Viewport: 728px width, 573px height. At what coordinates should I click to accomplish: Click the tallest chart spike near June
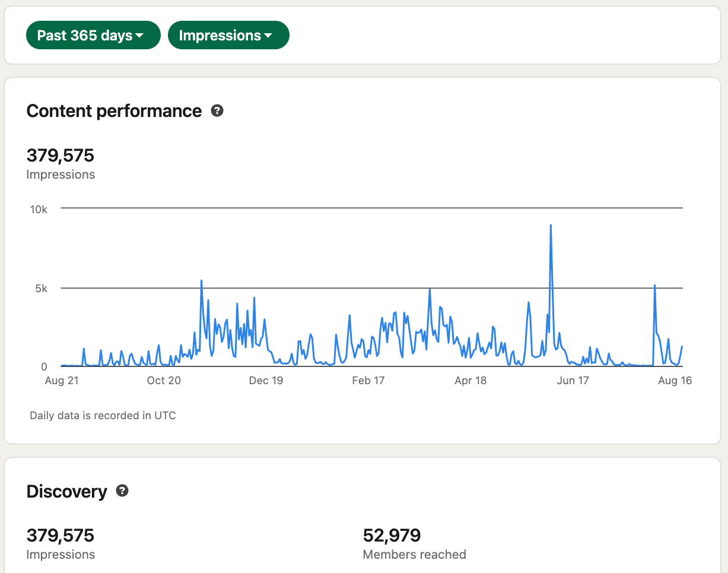click(551, 226)
